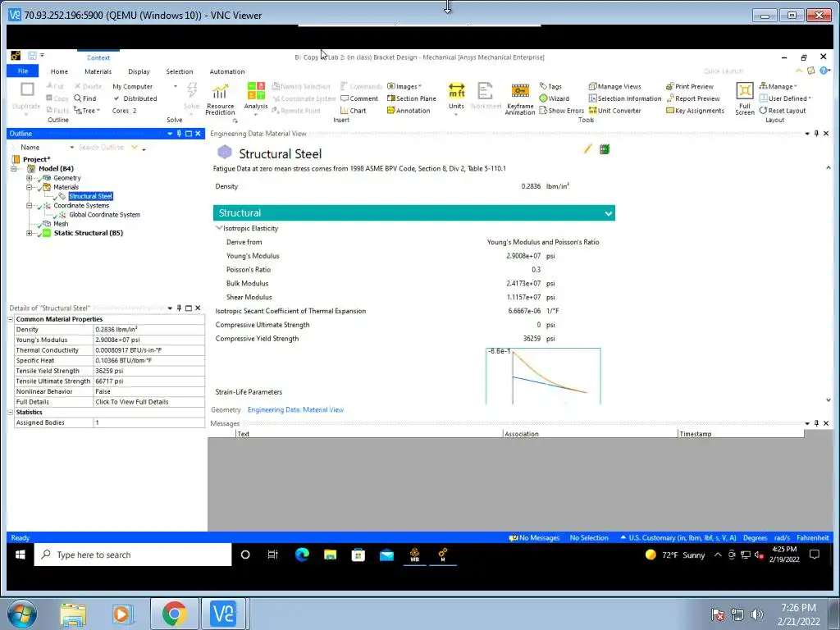
Task: Click the Find tool
Action: pos(85,98)
